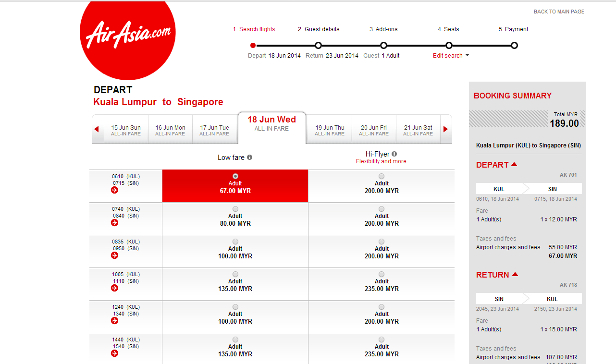Click the Payment progress circle
Screen dimensions: 616x364
pos(514,46)
